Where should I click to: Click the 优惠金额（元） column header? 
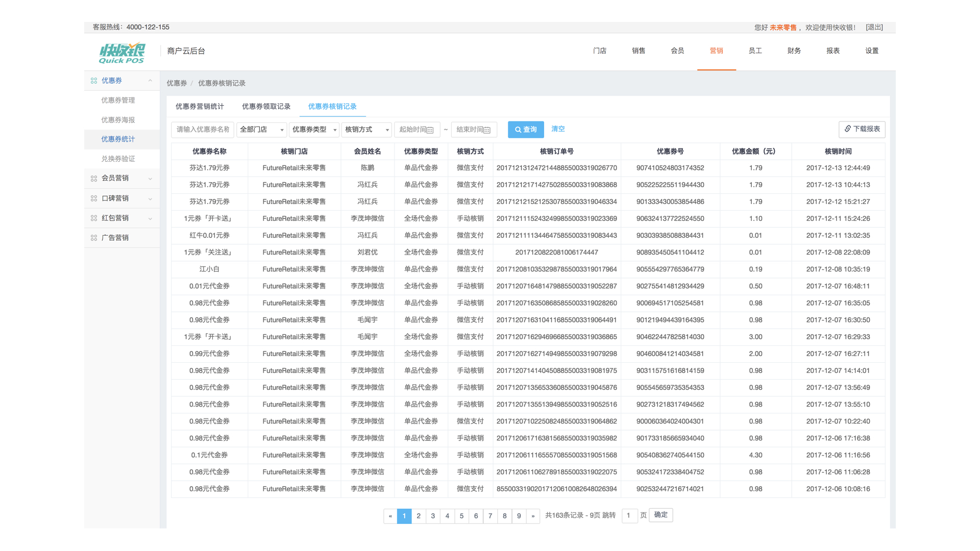pyautogui.click(x=755, y=151)
